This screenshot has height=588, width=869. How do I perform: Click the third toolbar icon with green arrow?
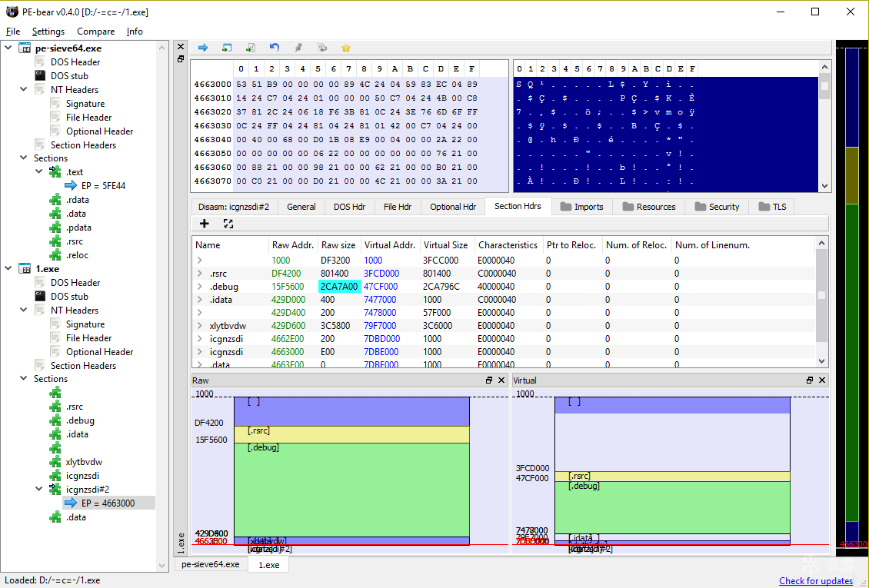coord(251,48)
